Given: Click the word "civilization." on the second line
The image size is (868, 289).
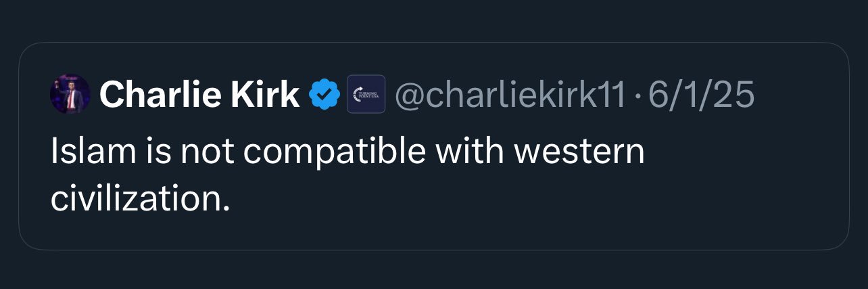Looking at the screenshot, I should click(x=141, y=198).
